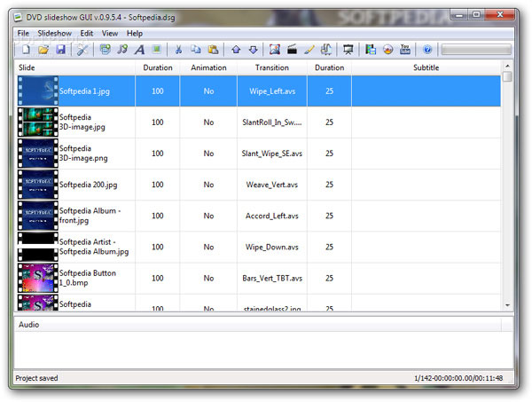Click the Bars_Vert_TBT.avs transition cell
Viewport: 532px width, 402px height.
272,278
